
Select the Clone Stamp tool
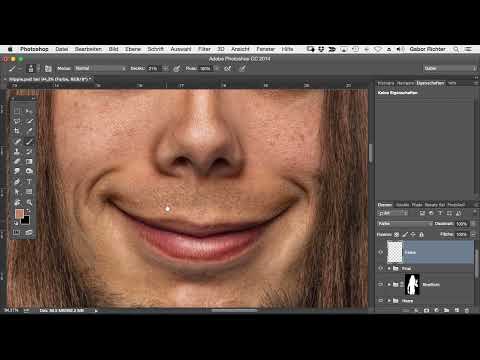point(17,151)
